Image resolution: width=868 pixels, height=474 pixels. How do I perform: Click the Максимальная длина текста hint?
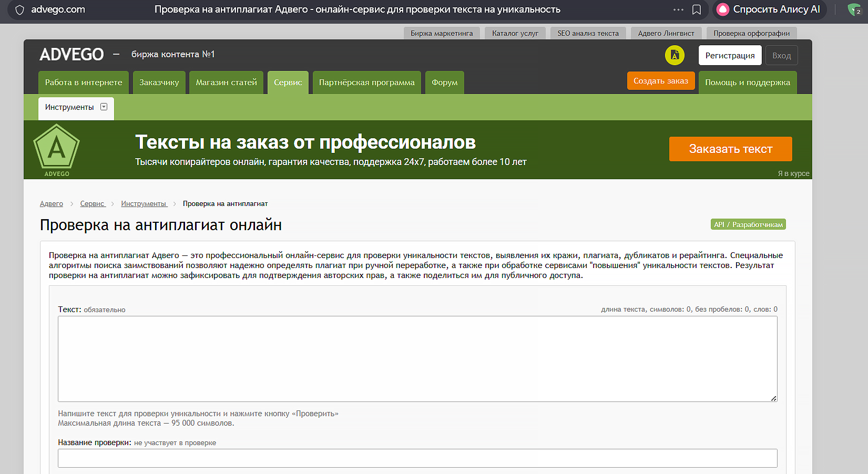point(146,423)
